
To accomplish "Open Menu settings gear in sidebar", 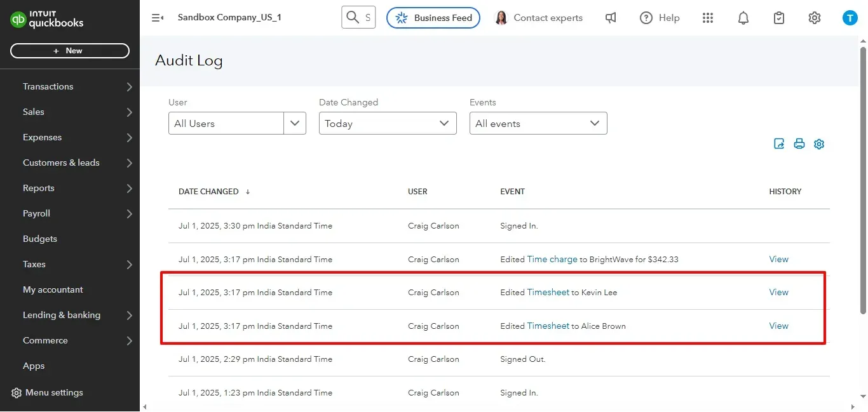I will (x=17, y=393).
